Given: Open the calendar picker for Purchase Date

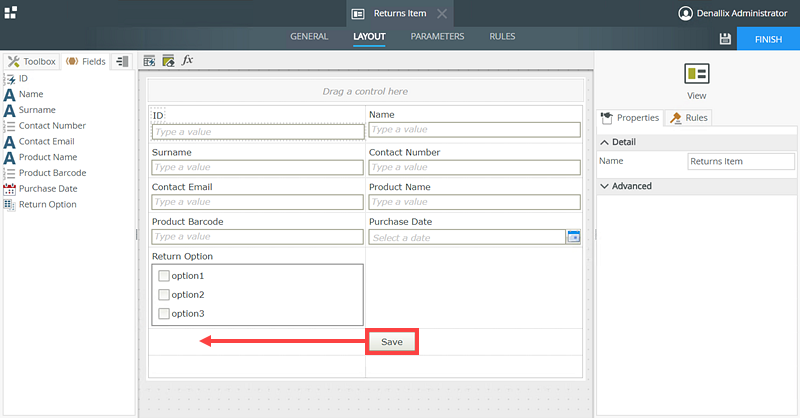Looking at the screenshot, I should click(x=574, y=237).
